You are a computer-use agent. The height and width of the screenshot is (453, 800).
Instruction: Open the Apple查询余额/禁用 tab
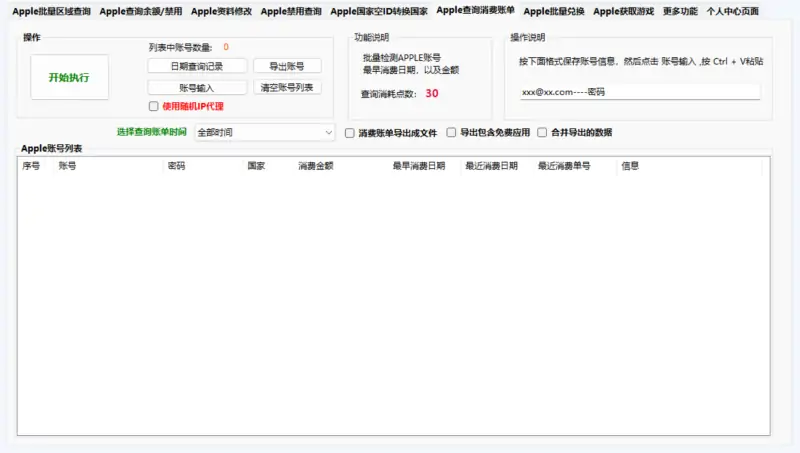click(141, 12)
